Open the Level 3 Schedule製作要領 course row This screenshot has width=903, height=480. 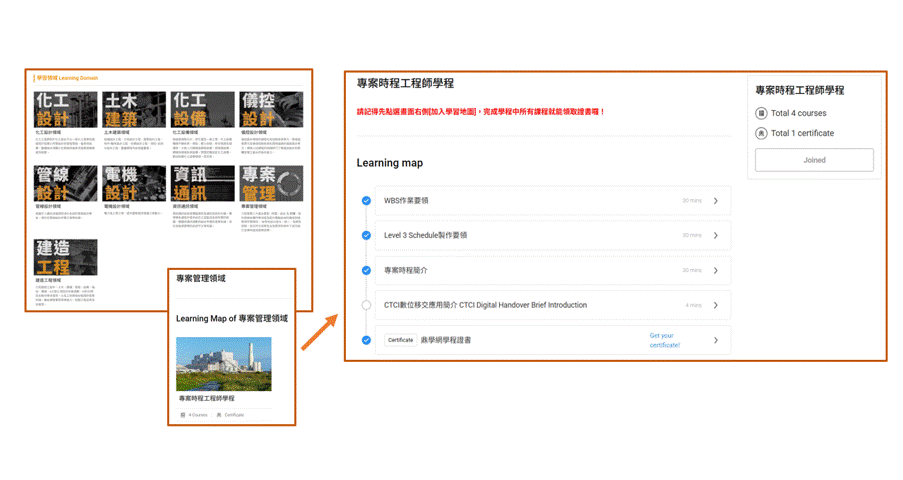click(540, 236)
